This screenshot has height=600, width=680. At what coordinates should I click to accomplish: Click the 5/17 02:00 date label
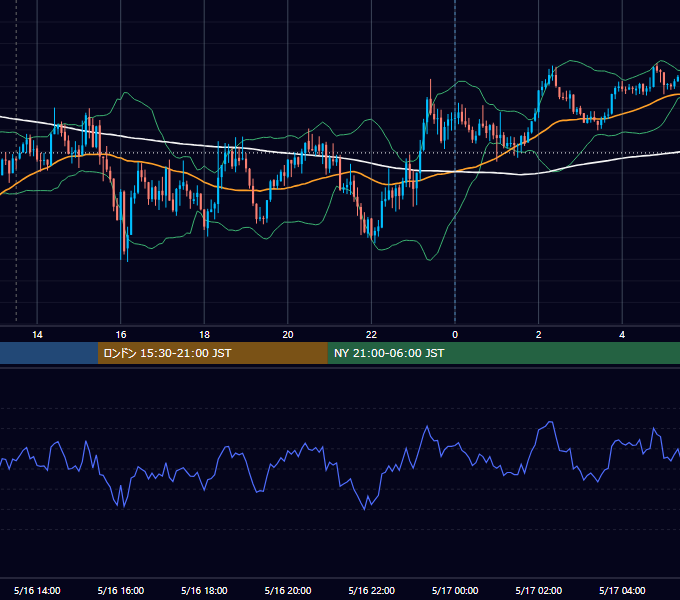coord(538,590)
